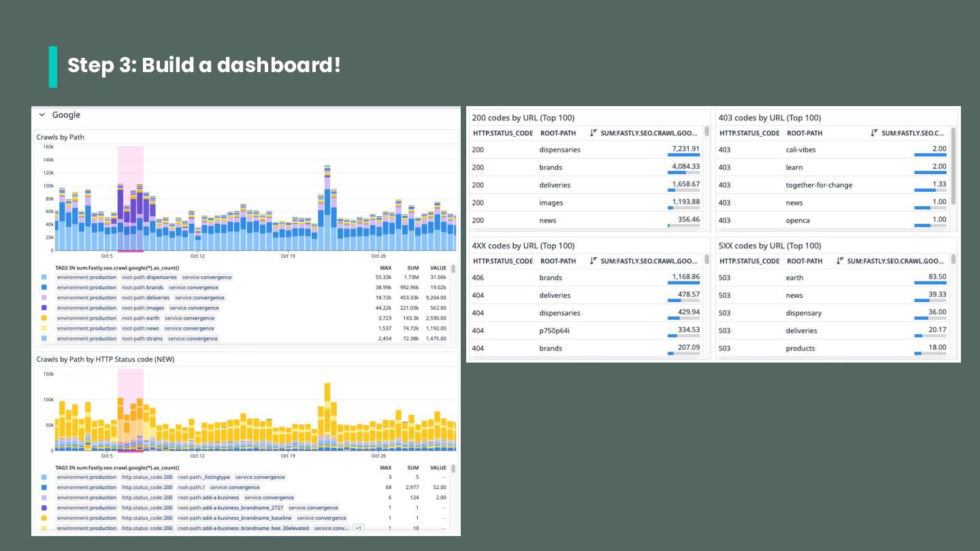Screen dimensions: 980x551
Task: Click scrollbar of 200 codes table
Action: coord(707,131)
